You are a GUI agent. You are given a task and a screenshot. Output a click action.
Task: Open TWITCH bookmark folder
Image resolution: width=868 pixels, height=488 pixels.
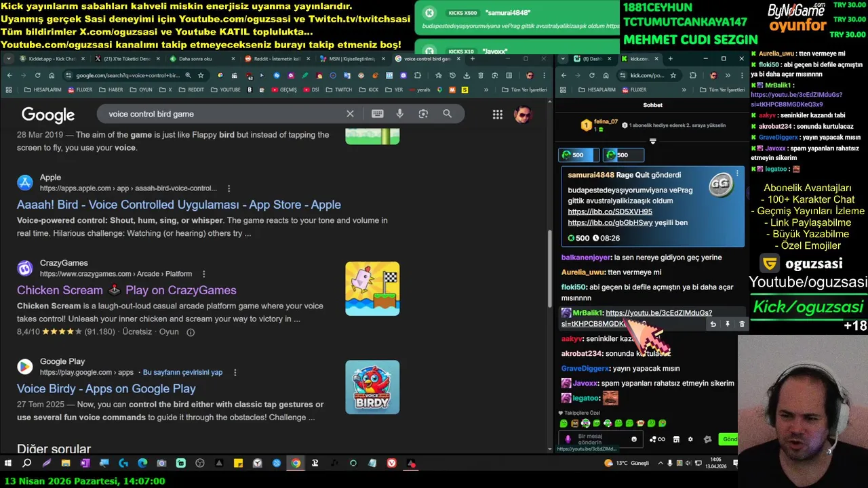point(338,89)
